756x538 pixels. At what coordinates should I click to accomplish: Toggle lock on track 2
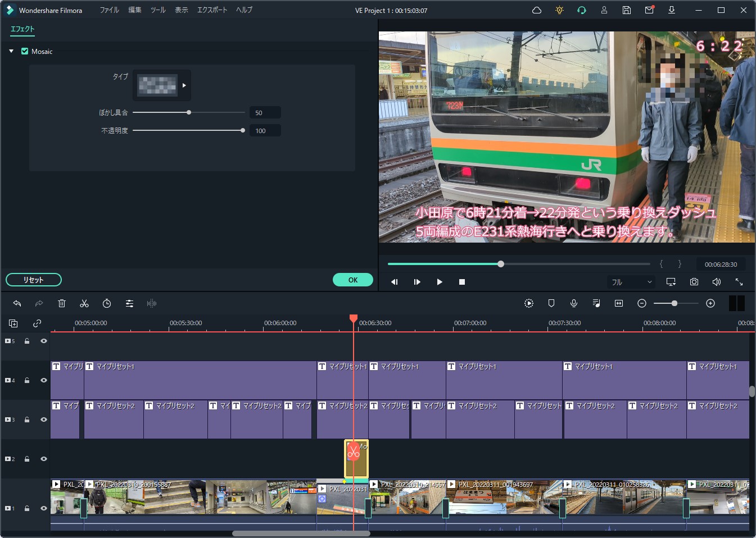coord(26,459)
